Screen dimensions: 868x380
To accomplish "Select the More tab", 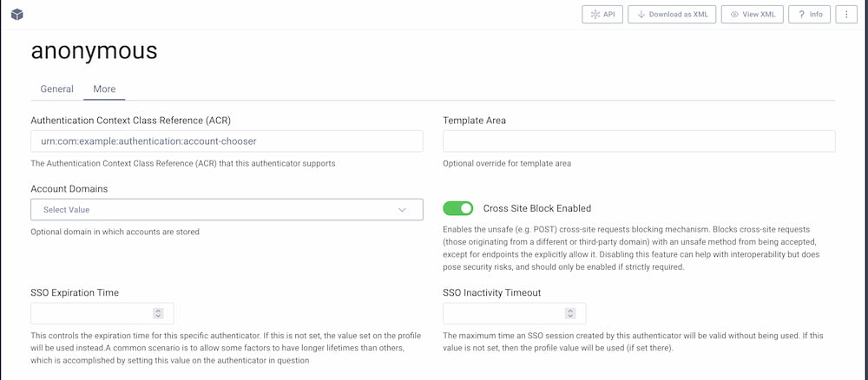I will pos(104,89).
